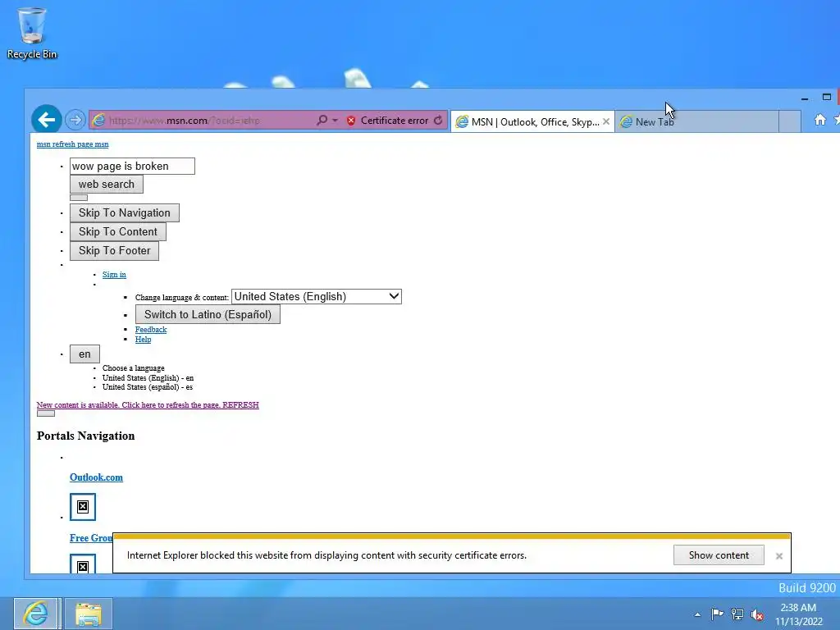Click the Portals Navigation heading
This screenshot has width=840, height=630.
tap(85, 436)
